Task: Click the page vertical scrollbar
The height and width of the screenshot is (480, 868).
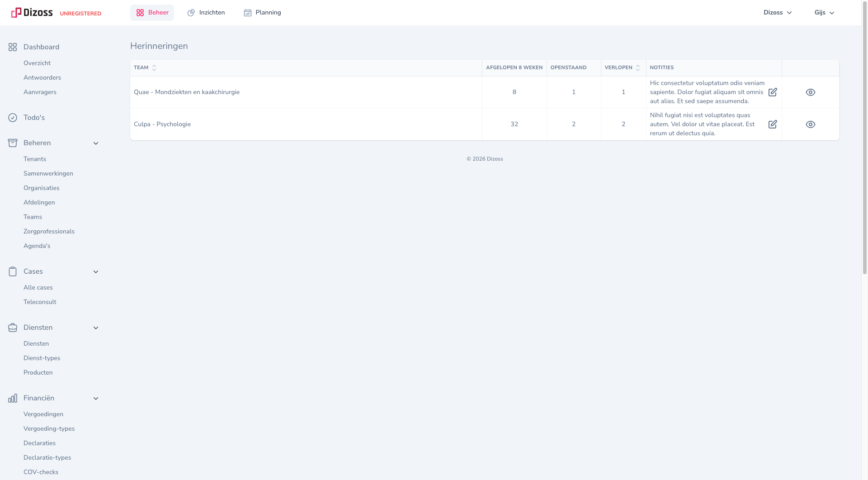Action: point(864,136)
